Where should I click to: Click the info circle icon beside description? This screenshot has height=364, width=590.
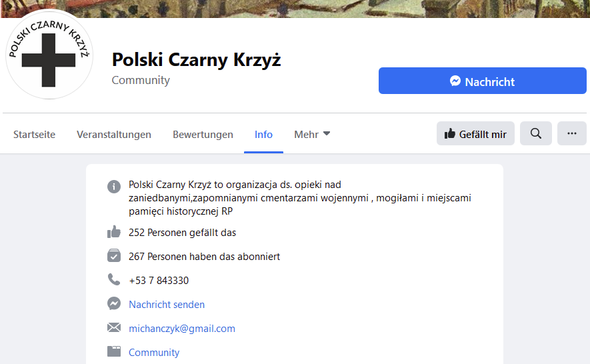[114, 186]
